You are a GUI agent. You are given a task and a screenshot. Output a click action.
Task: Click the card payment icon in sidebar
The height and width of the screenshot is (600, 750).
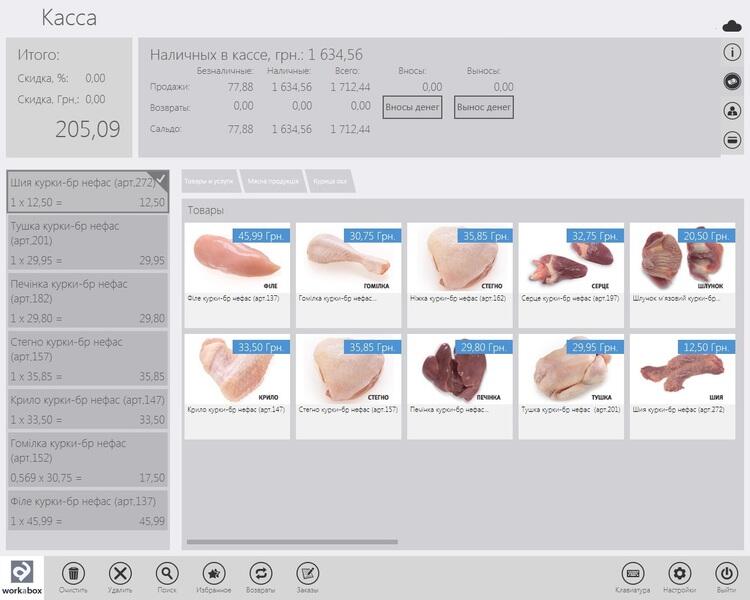click(733, 141)
